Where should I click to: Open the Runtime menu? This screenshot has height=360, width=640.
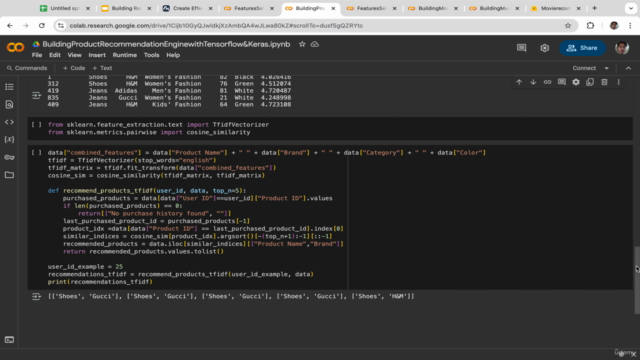[125, 55]
